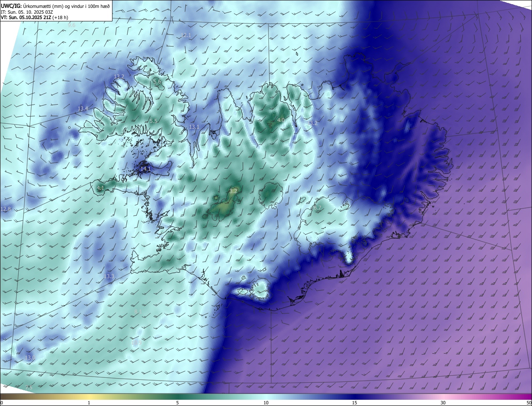
Task: Select the 13.1 value label
Action: 194,127
